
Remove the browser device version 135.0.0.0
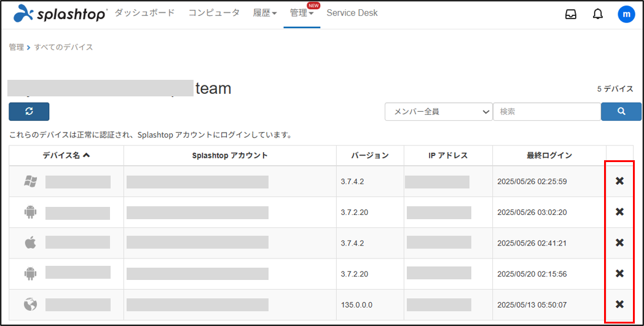[619, 304]
